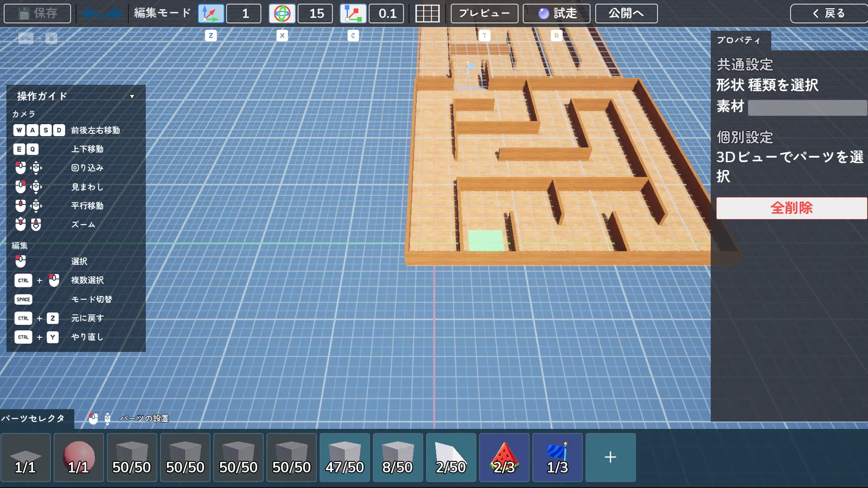868x488 pixels.
Task: Select the flat floor part 1/1
Action: [25, 457]
